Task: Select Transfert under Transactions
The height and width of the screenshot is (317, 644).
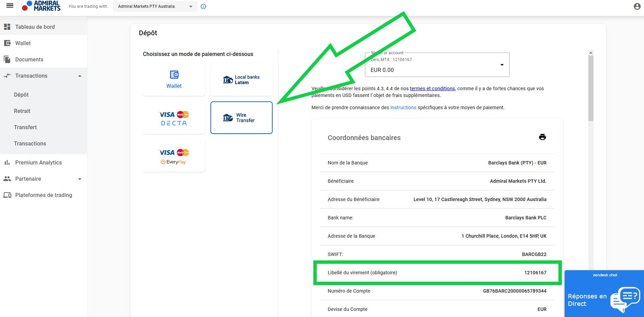Action: [x=43, y=127]
